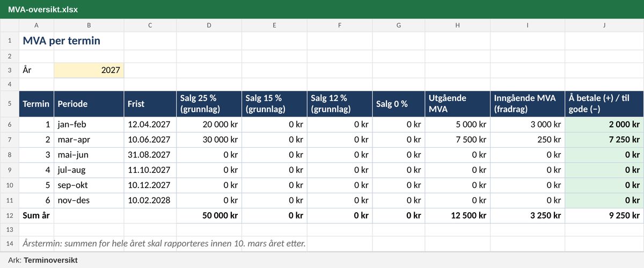The image size is (644, 268).
Task: Select the 'Sum år' label cell
Action: pos(36,215)
